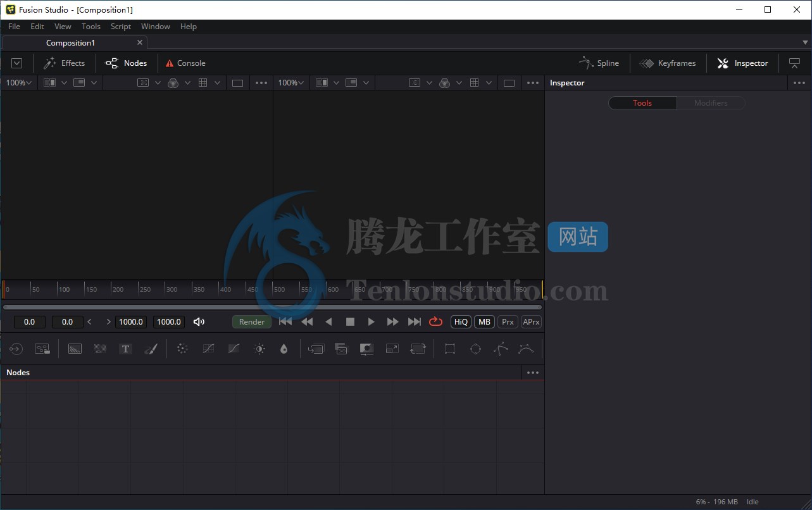Toggle loop playback mode
Image resolution: width=812 pixels, height=510 pixels.
(x=435, y=322)
